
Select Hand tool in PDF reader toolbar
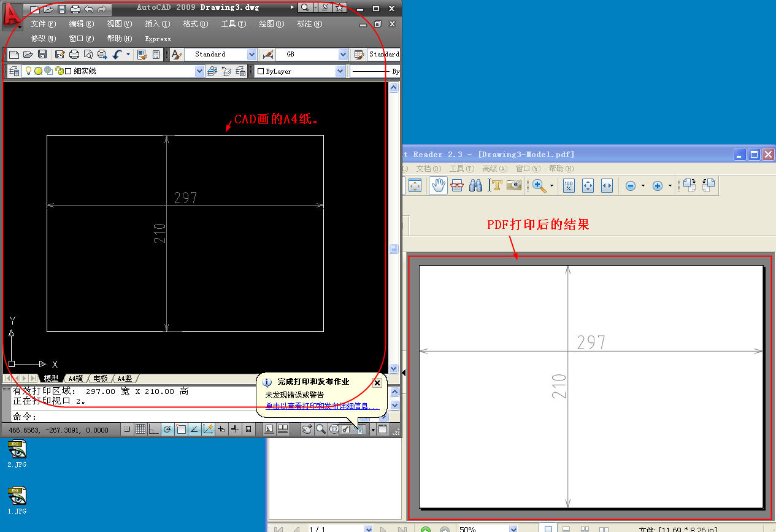[437, 185]
